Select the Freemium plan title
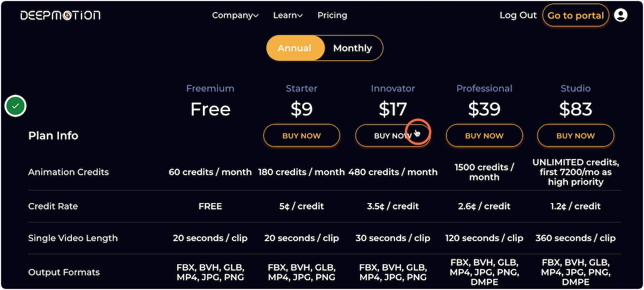 click(x=210, y=88)
